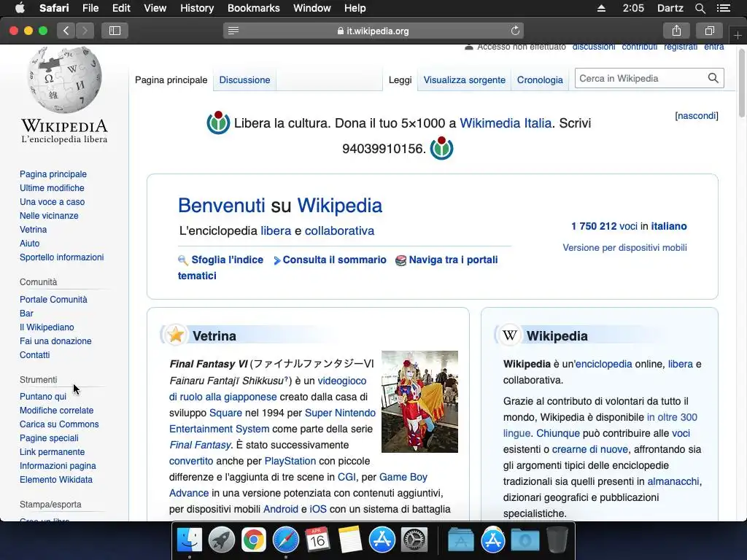Image resolution: width=747 pixels, height=560 pixels.
Task: Open Launchpad rocket icon in Dock
Action: pyautogui.click(x=222, y=540)
